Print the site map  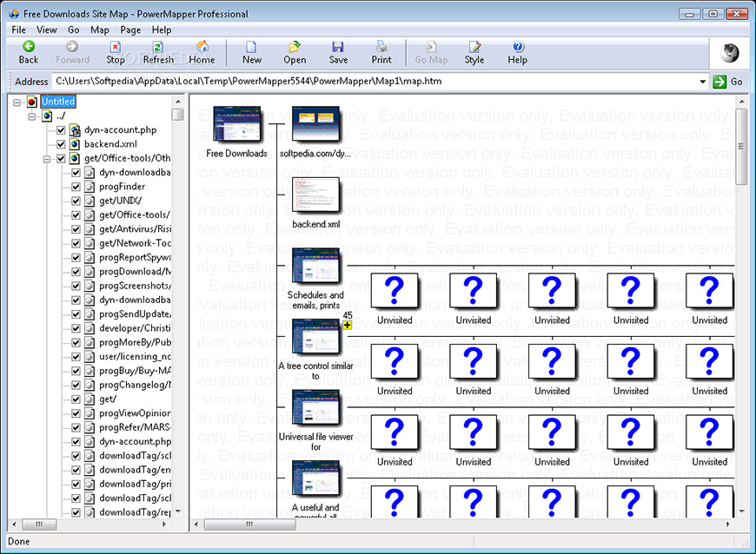click(381, 48)
